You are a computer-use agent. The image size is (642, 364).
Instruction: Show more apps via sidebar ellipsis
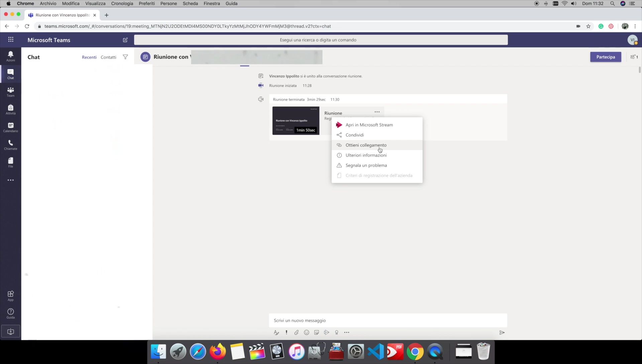(11, 180)
